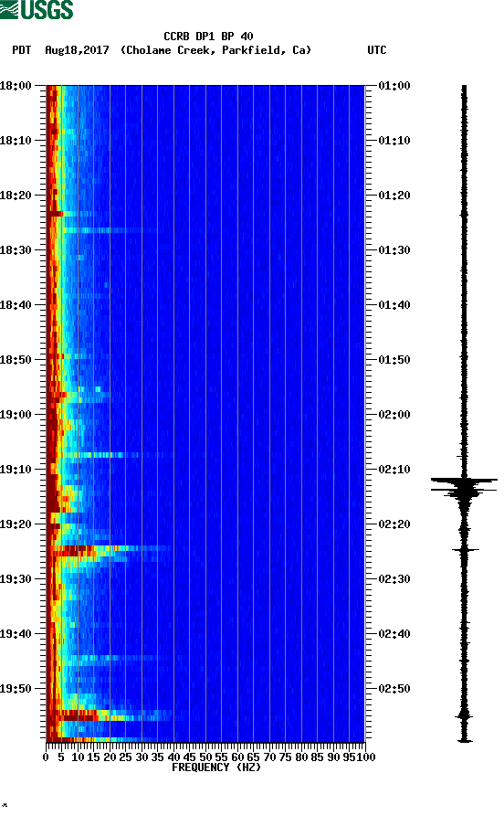Click the '60' frequency tick label

[x=237, y=757]
